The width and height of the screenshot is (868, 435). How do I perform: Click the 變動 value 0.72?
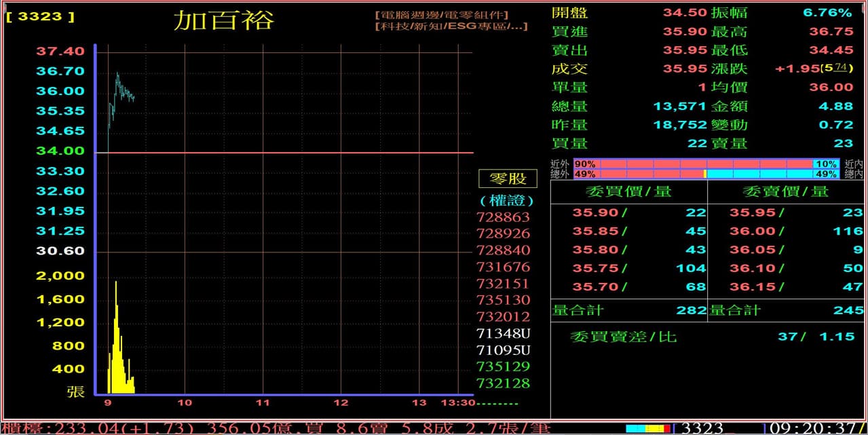tap(836, 125)
